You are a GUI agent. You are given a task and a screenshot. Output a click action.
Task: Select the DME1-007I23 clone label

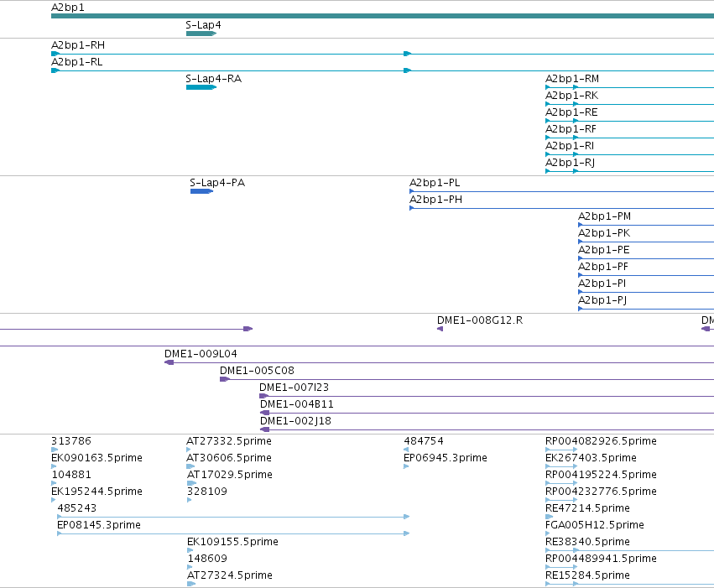tap(294, 388)
